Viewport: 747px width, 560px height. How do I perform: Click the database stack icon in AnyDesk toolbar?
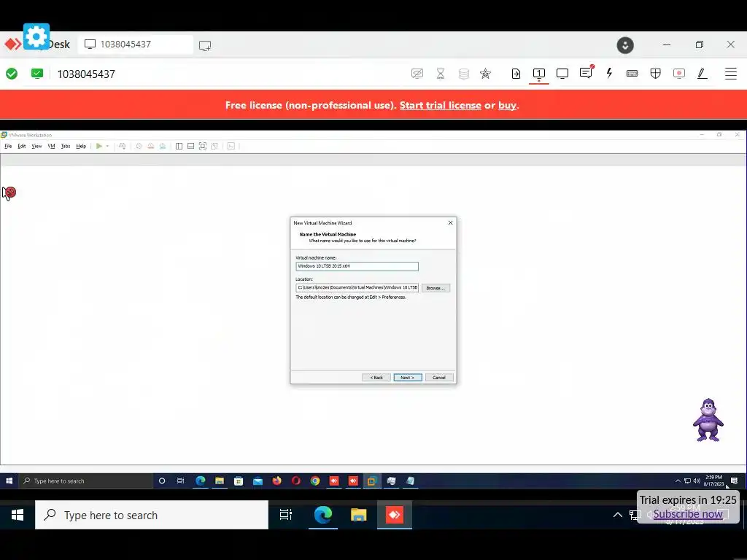tap(463, 74)
